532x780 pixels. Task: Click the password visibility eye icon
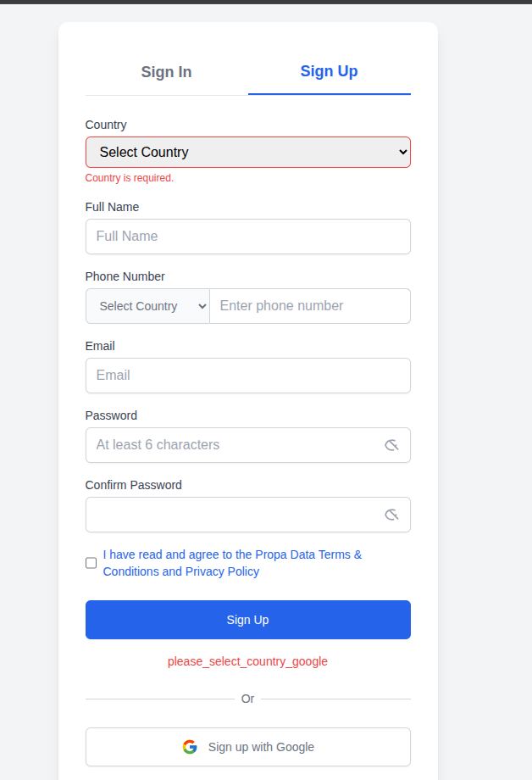(391, 444)
